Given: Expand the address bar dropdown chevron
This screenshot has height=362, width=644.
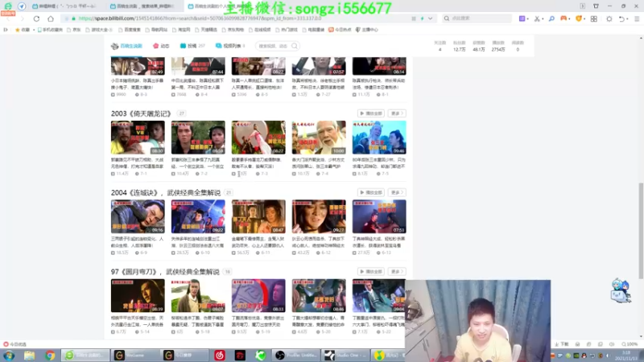Looking at the screenshot, I should [x=430, y=19].
